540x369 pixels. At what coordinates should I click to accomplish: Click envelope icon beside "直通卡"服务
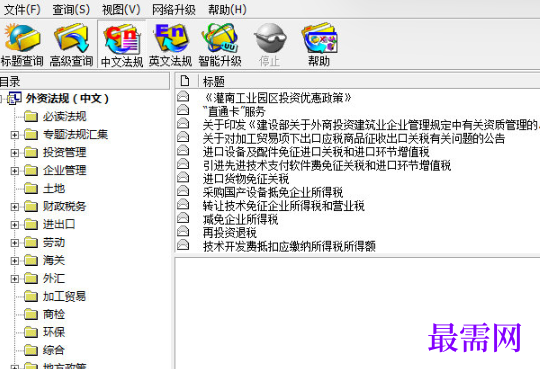(x=183, y=110)
